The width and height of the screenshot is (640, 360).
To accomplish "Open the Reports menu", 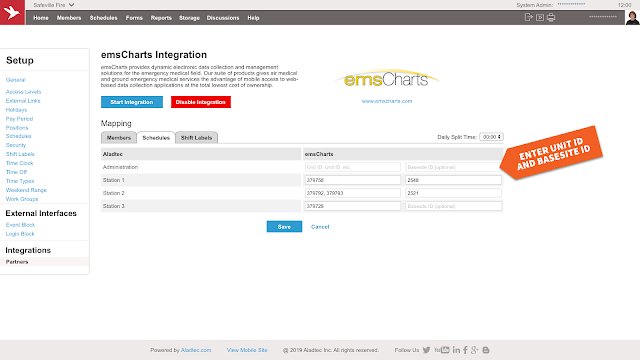I will pos(161,18).
